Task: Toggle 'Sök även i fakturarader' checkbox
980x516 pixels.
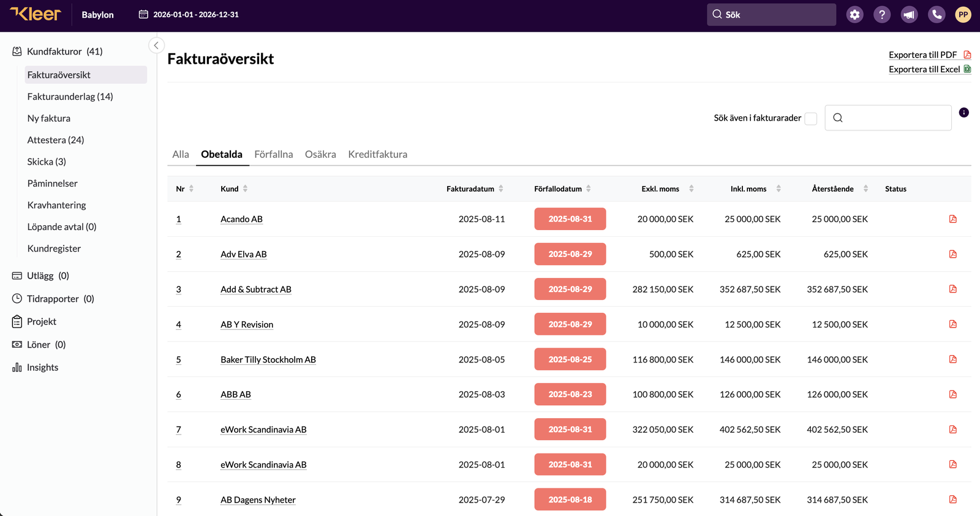Action: click(811, 119)
